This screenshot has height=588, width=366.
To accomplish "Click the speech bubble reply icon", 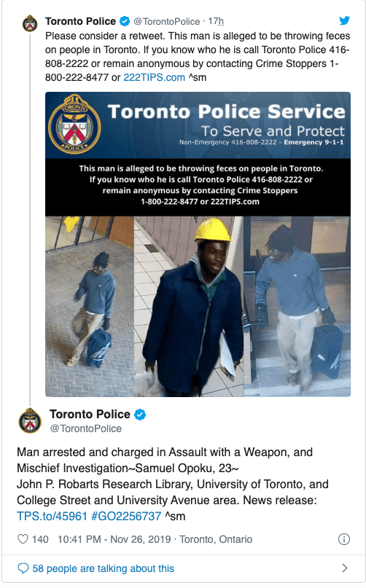I will click(x=23, y=568).
